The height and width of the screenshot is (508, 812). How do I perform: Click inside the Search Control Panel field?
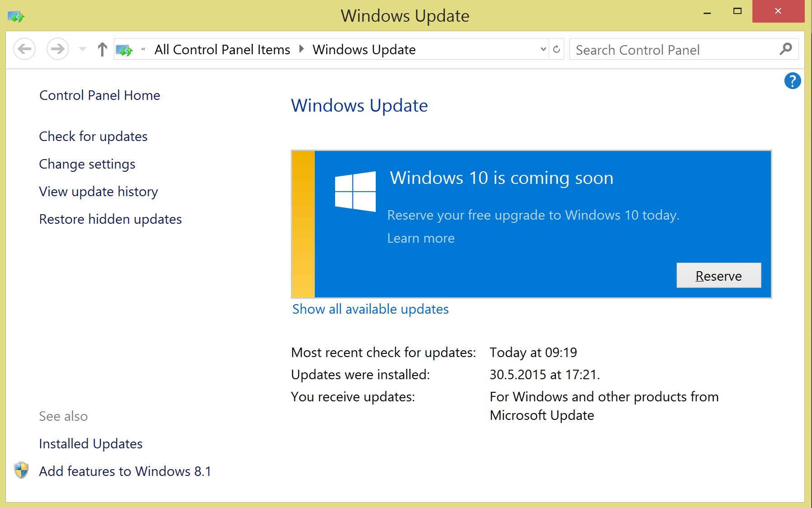tap(655, 49)
